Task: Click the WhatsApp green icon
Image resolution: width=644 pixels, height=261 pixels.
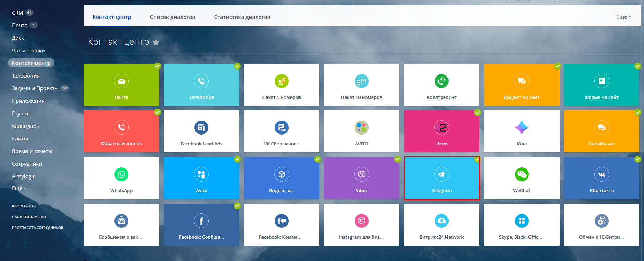Action: pyautogui.click(x=121, y=174)
